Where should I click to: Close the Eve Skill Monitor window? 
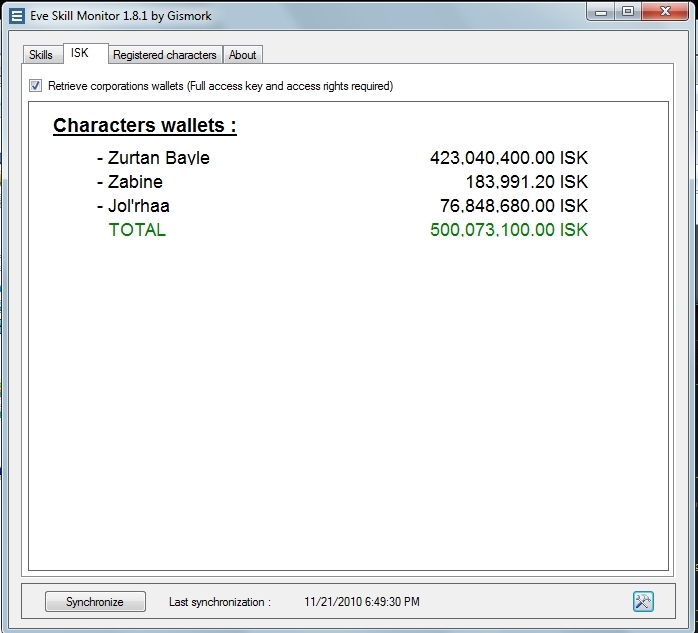coord(665,12)
